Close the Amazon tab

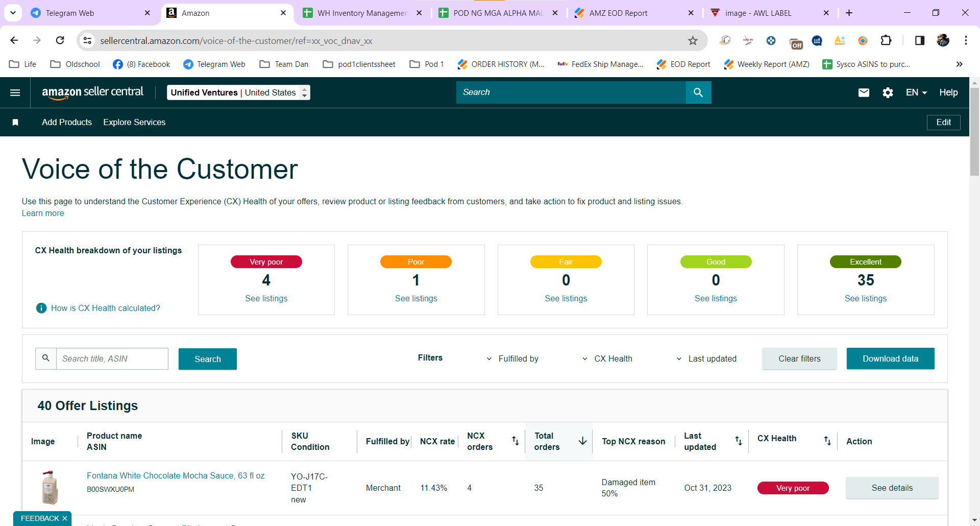pyautogui.click(x=283, y=13)
